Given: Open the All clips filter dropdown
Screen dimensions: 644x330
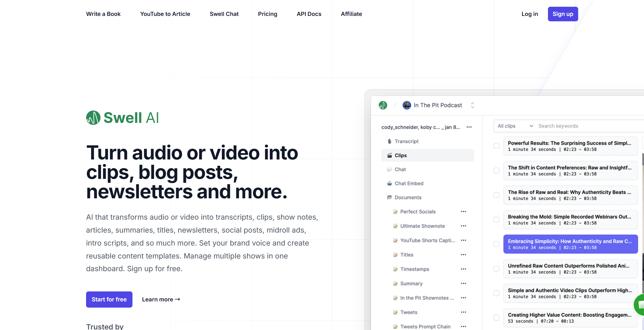Looking at the screenshot, I should coord(515,126).
